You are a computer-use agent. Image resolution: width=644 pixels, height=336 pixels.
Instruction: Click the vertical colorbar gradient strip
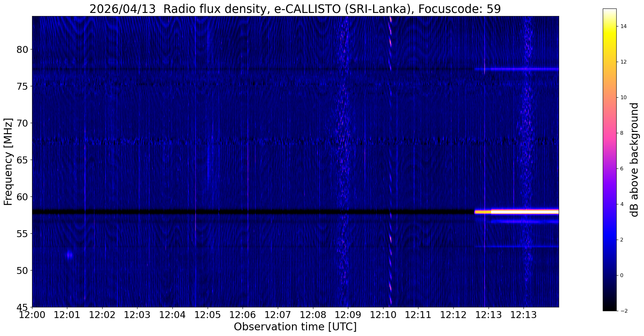pos(609,160)
